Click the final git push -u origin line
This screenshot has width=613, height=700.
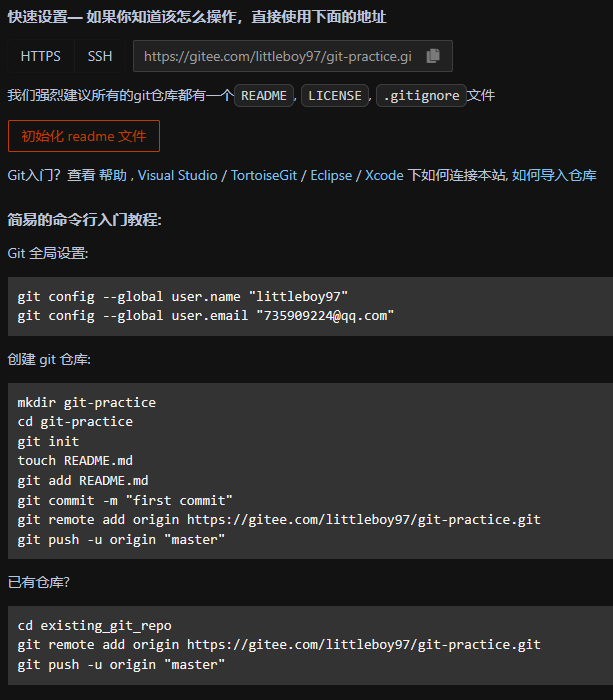pyautogui.click(x=121, y=665)
